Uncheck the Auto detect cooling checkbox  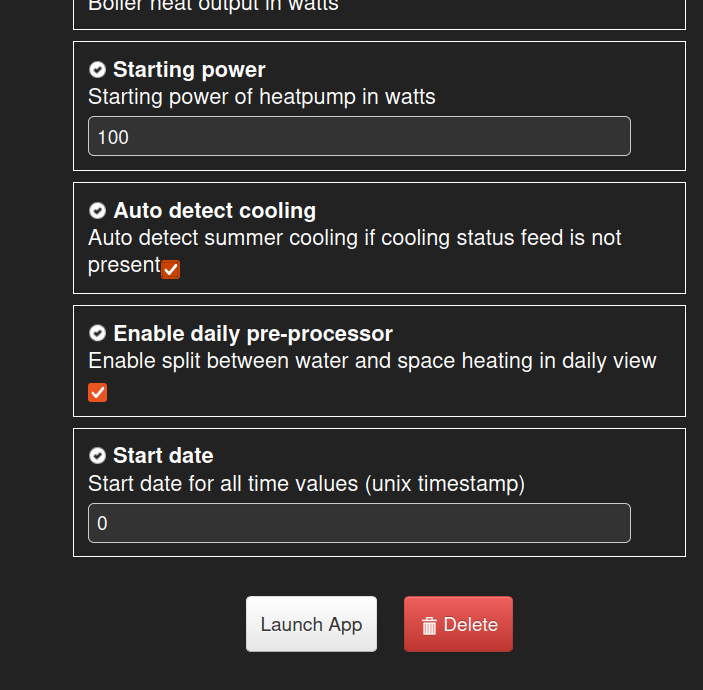click(x=170, y=269)
